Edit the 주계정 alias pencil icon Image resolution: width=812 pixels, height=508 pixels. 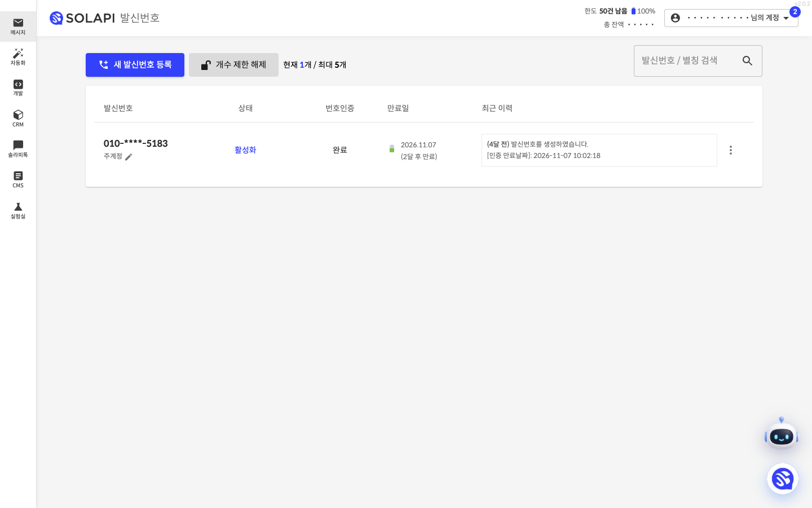[x=129, y=157]
